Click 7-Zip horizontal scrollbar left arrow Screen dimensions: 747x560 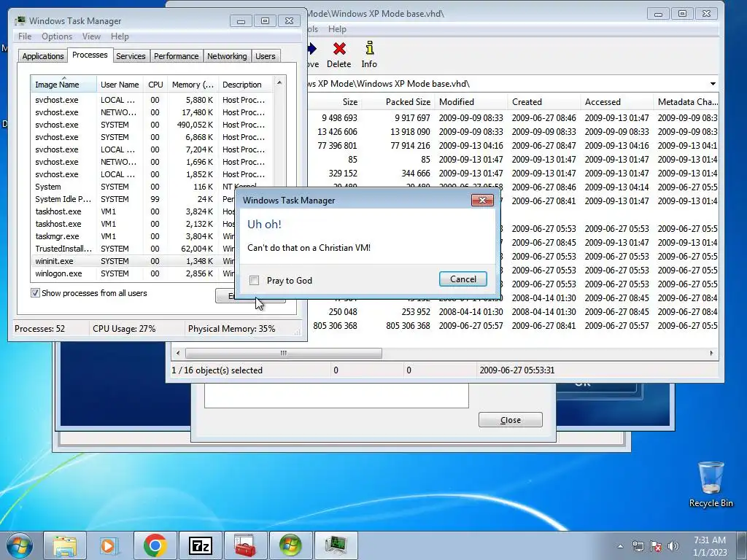[178, 354]
